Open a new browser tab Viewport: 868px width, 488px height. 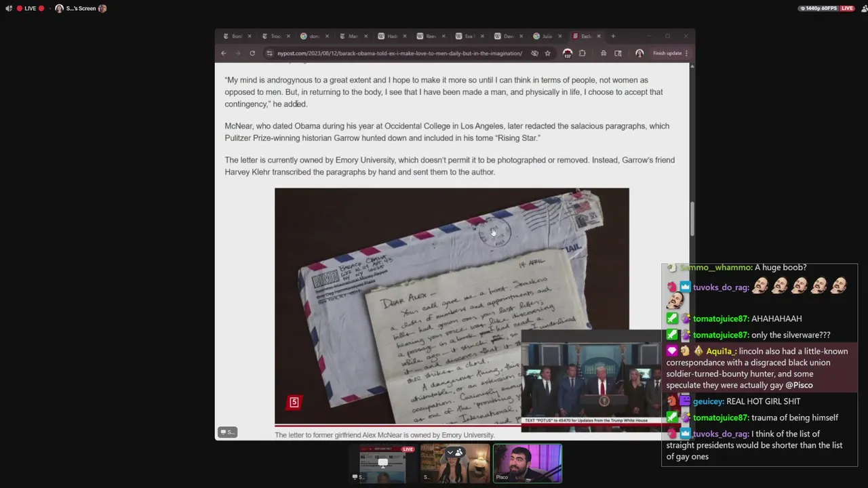[613, 36]
